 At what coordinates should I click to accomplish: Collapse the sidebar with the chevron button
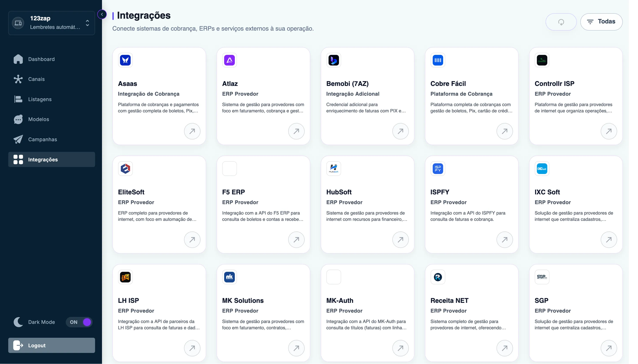click(102, 15)
